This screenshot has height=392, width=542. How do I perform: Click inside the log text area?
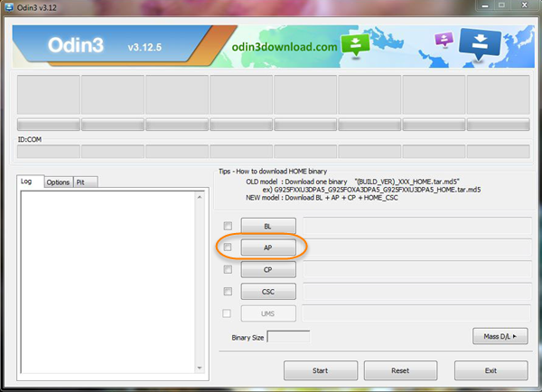click(x=108, y=282)
